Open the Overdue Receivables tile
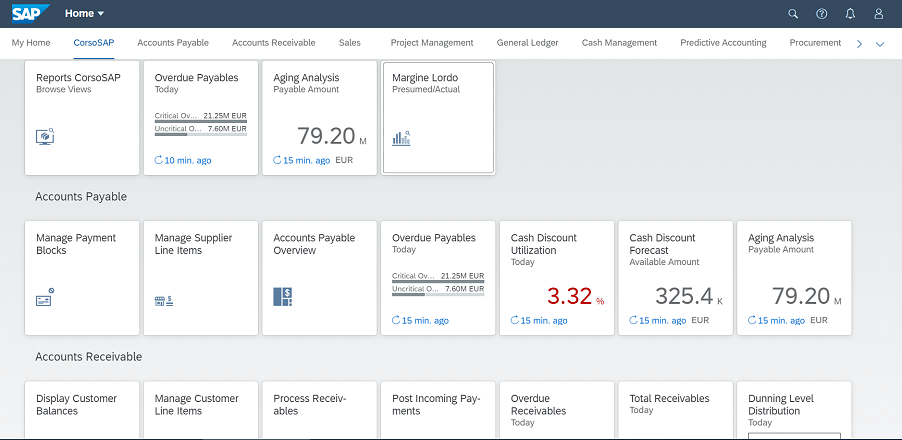This screenshot has height=440, width=902. [557, 410]
